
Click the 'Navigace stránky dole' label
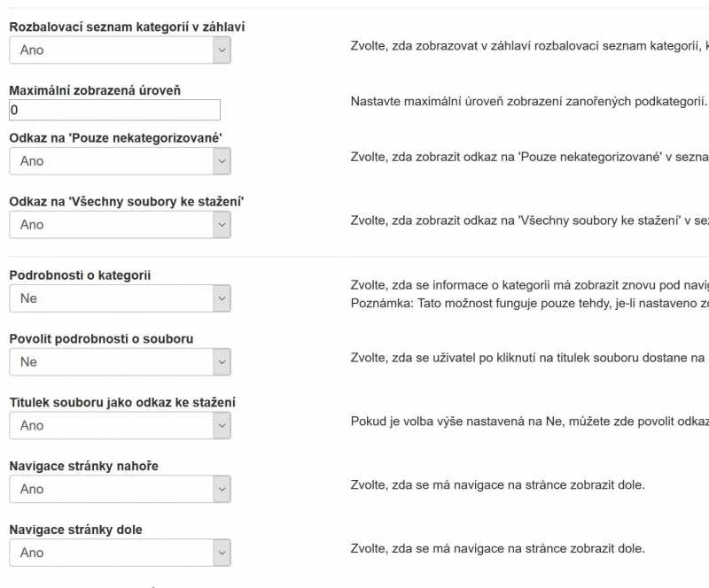(x=75, y=530)
